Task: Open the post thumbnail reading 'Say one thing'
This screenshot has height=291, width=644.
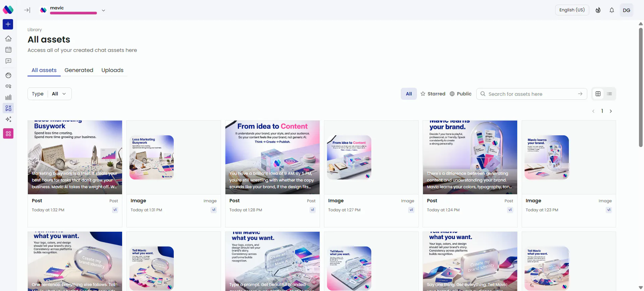Action: click(x=470, y=261)
